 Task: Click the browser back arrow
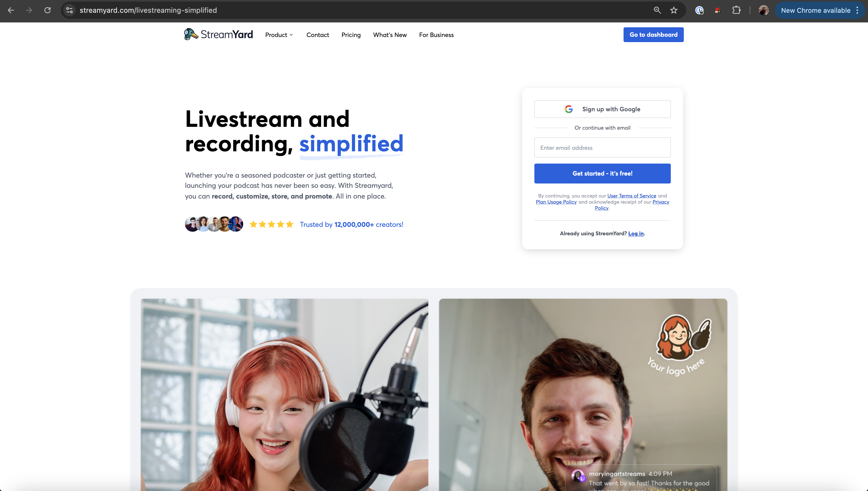(x=11, y=10)
